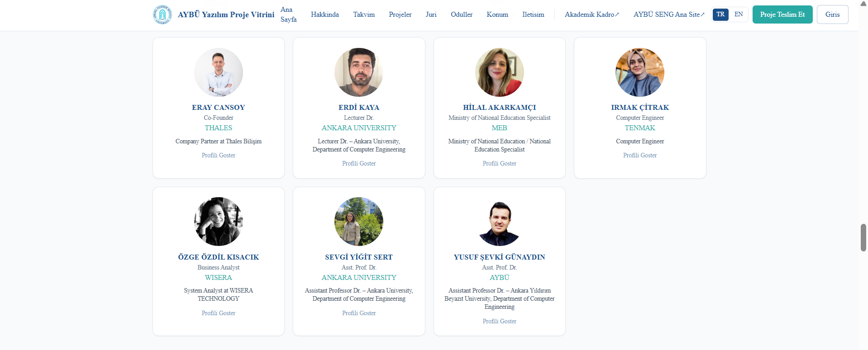Click the Giris login button
The height and width of the screenshot is (350, 868).
[832, 14]
